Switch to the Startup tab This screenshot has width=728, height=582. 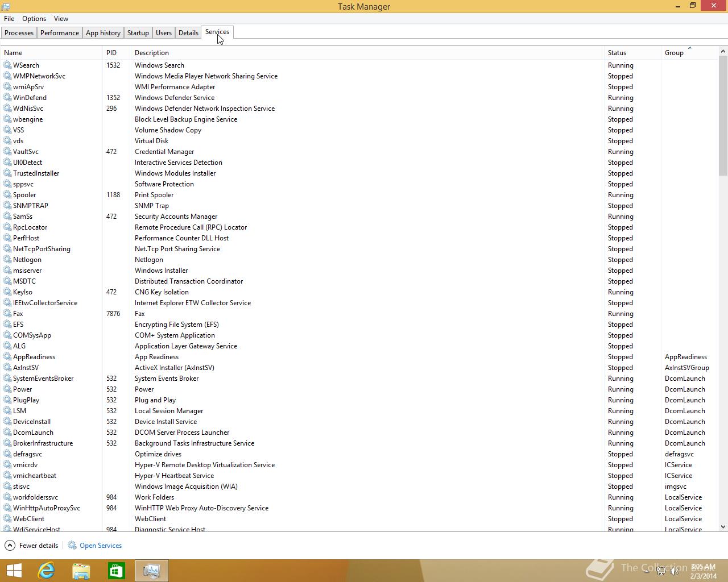138,33
